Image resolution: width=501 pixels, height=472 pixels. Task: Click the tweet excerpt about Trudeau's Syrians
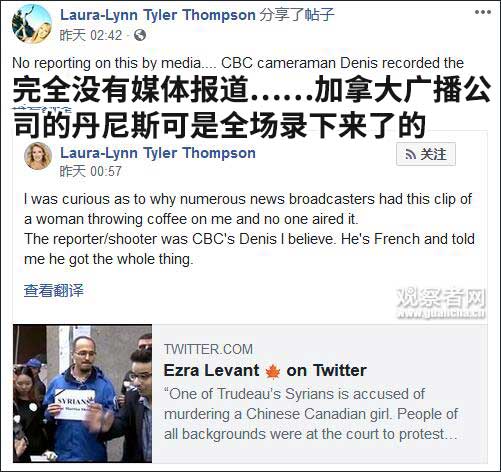(311, 414)
